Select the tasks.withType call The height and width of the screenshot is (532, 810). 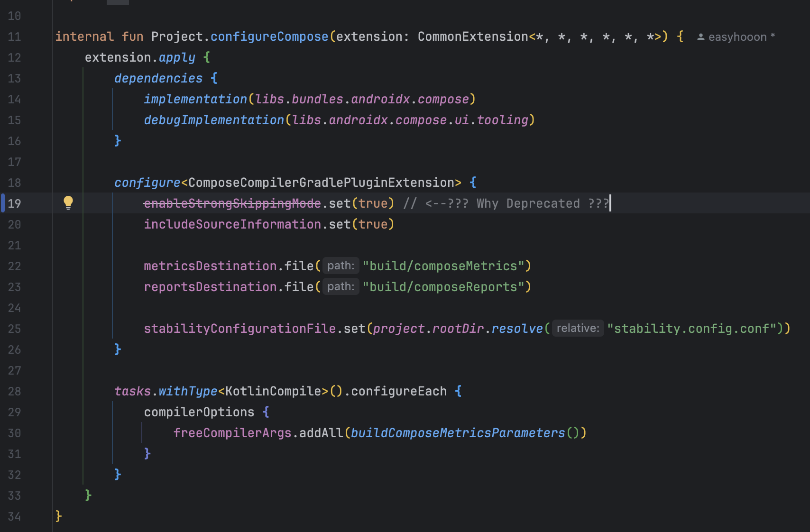(x=166, y=391)
